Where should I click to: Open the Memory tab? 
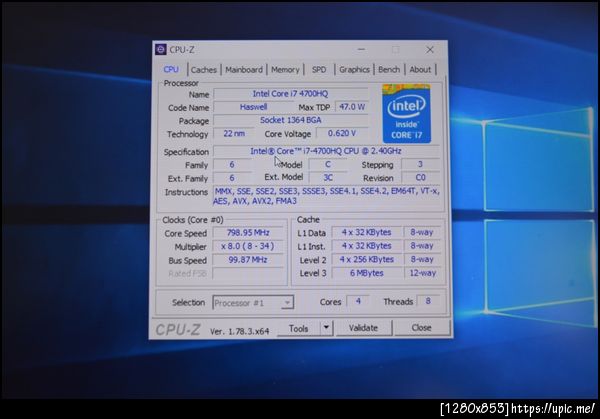pos(285,70)
